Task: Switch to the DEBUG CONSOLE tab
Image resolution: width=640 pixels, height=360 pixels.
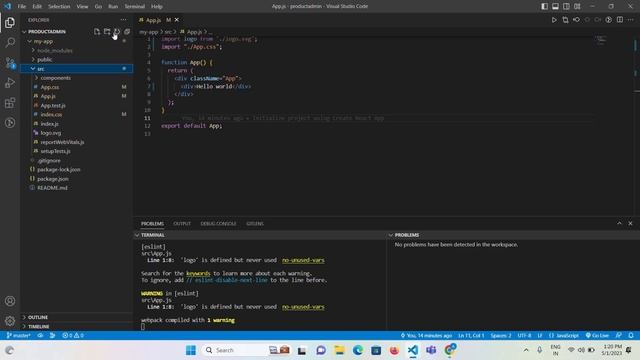Action: [218, 223]
